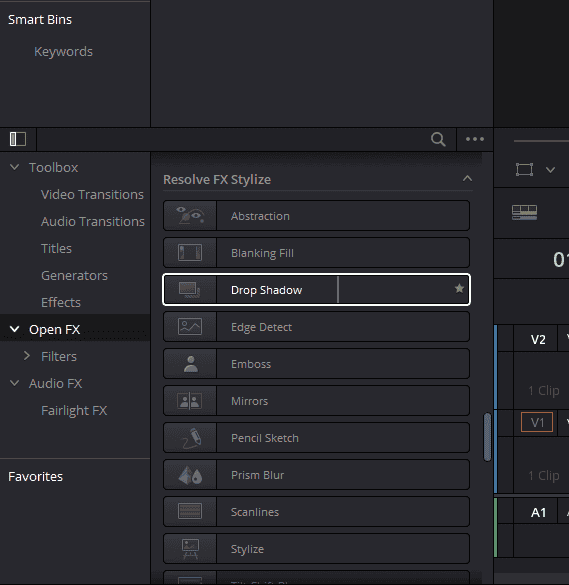
Task: Click the Scanlines effect icon
Action: (190, 511)
